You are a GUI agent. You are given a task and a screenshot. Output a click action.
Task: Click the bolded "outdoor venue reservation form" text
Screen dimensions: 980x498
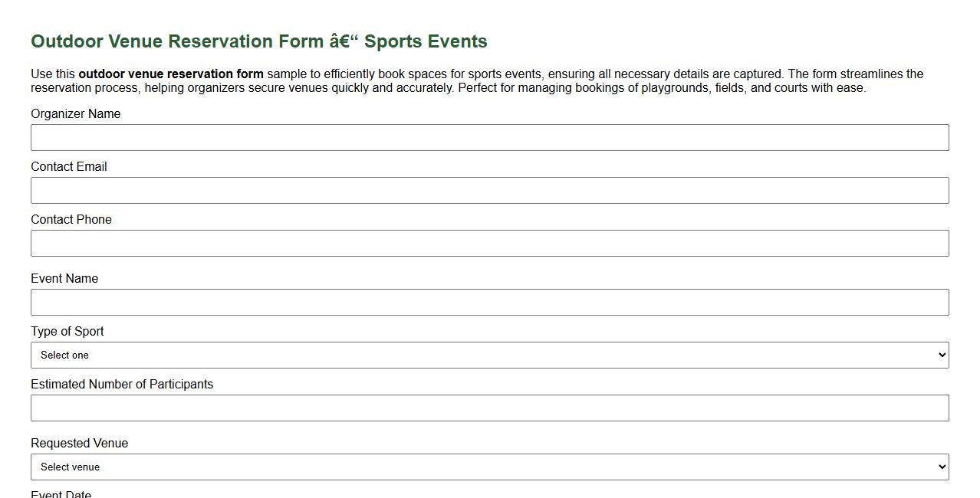point(170,74)
